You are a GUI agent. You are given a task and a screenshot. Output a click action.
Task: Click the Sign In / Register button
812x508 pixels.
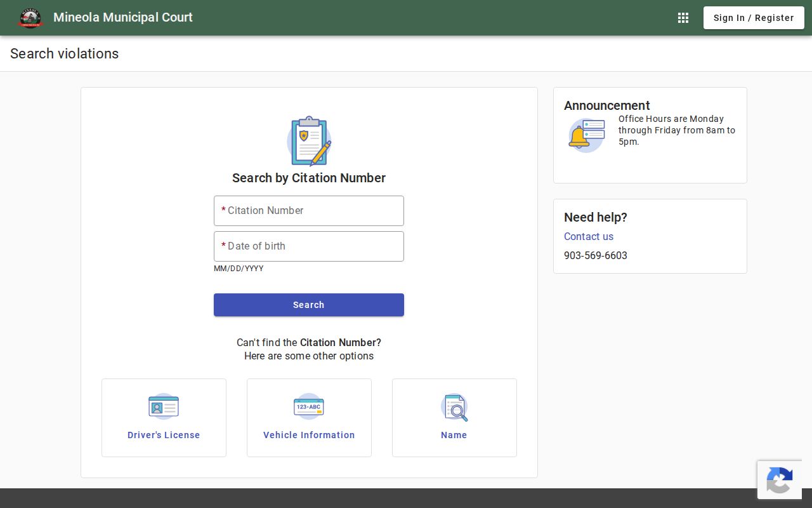(x=754, y=18)
